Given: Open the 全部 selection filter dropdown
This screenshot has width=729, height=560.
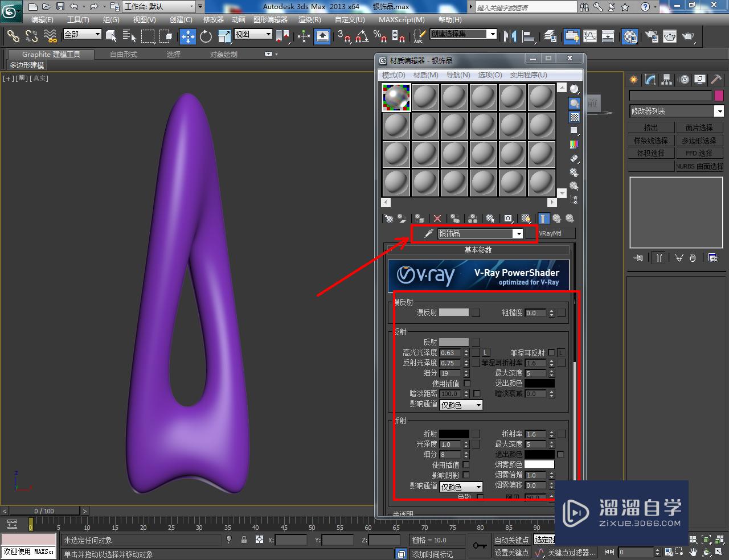Looking at the screenshot, I should point(82,34).
